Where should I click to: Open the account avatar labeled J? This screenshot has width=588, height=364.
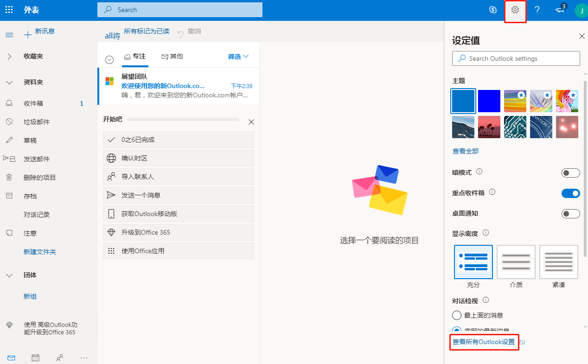click(x=581, y=10)
